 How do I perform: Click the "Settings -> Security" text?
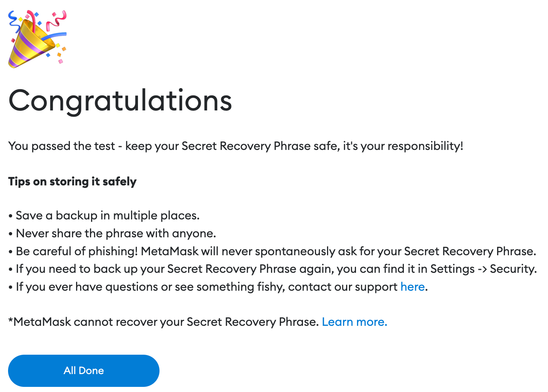483,269
